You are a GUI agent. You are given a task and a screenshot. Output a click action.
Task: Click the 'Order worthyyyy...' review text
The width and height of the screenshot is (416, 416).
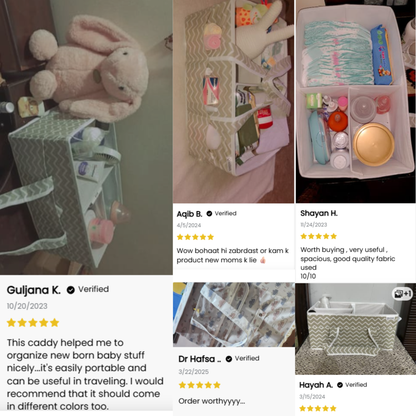[x=212, y=401]
